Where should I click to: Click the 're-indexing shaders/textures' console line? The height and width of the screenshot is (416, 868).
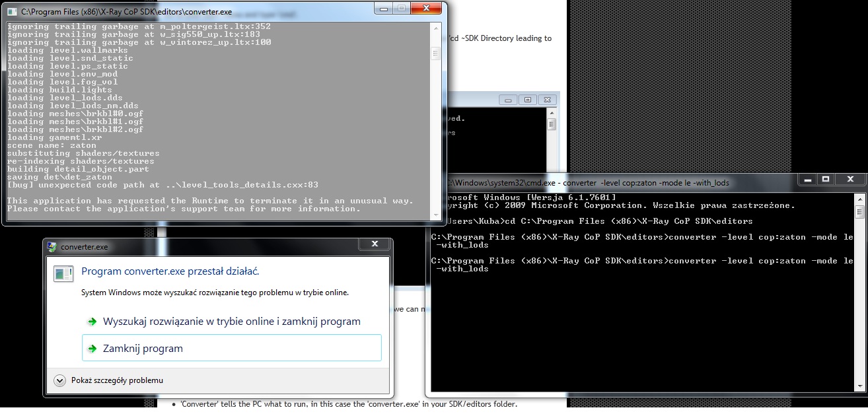[x=81, y=161]
